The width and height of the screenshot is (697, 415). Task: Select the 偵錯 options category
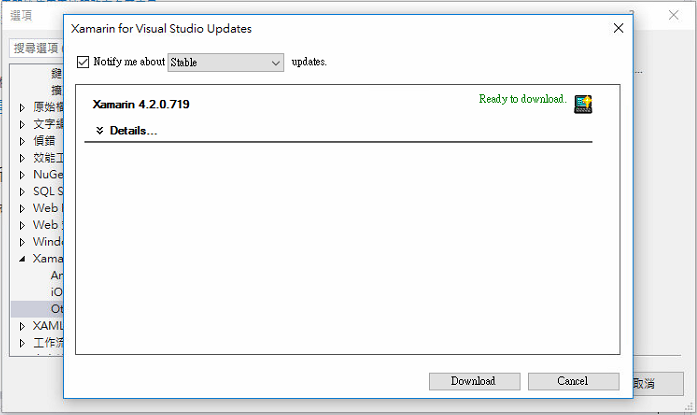point(44,141)
